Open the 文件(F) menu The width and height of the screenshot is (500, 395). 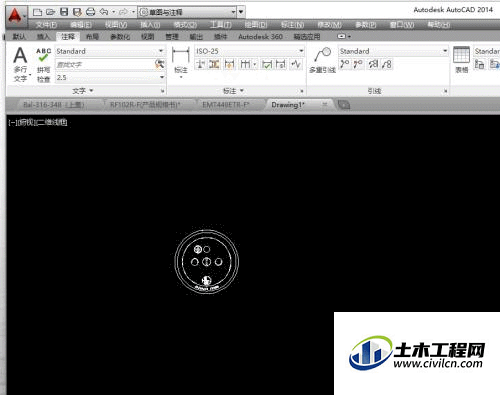click(47, 25)
